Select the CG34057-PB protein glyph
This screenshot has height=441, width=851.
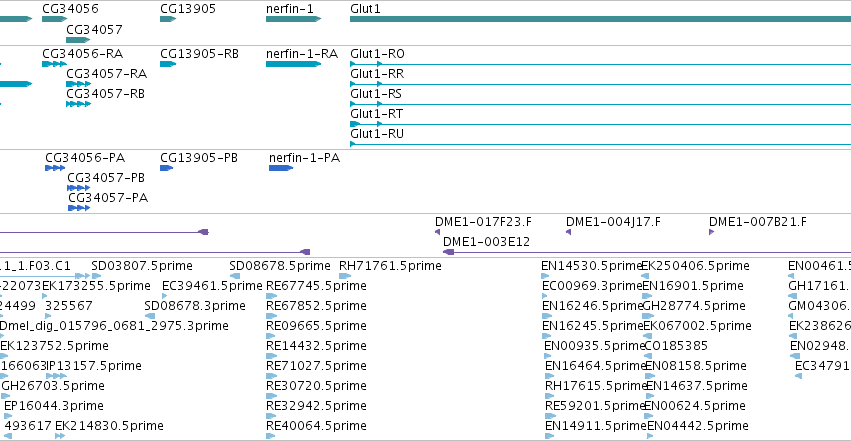click(79, 188)
